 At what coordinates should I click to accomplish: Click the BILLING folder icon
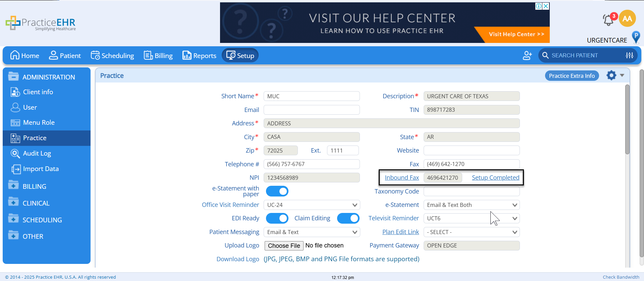pyautogui.click(x=13, y=185)
